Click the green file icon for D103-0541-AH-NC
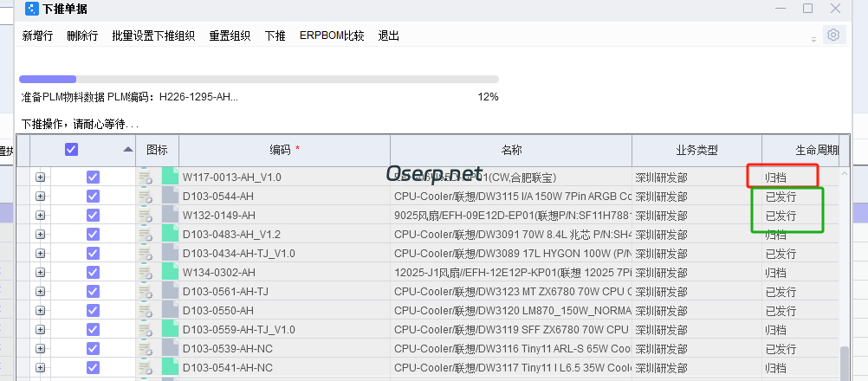The image size is (868, 381). pyautogui.click(x=170, y=368)
